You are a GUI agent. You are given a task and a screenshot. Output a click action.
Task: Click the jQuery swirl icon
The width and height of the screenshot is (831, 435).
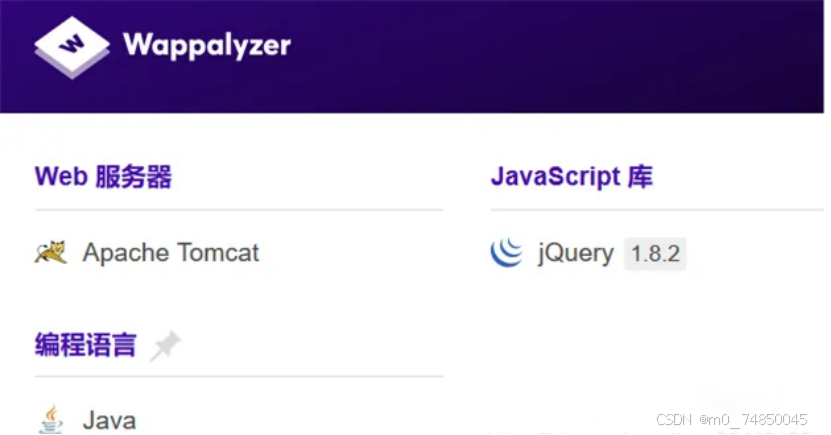point(507,252)
